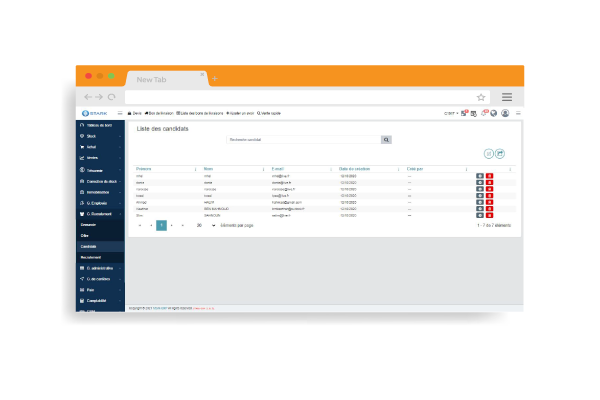Click the Recherche candidat search field
600x400 pixels.
pos(303,140)
